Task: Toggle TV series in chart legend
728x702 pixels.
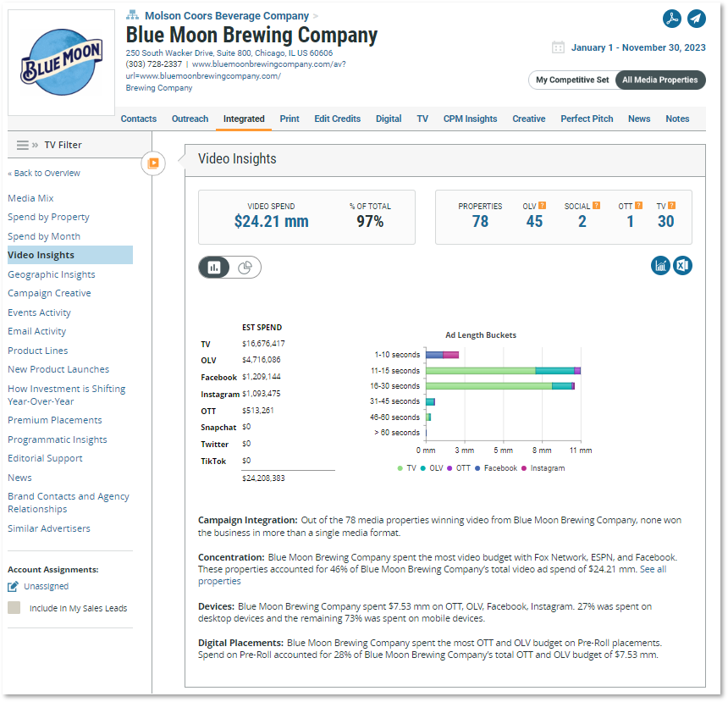Action: [x=407, y=468]
